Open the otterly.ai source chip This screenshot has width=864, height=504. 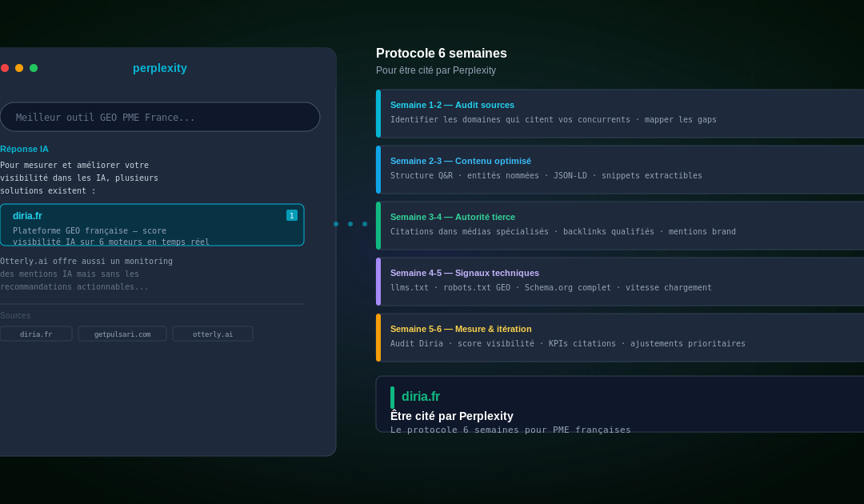click(x=213, y=334)
